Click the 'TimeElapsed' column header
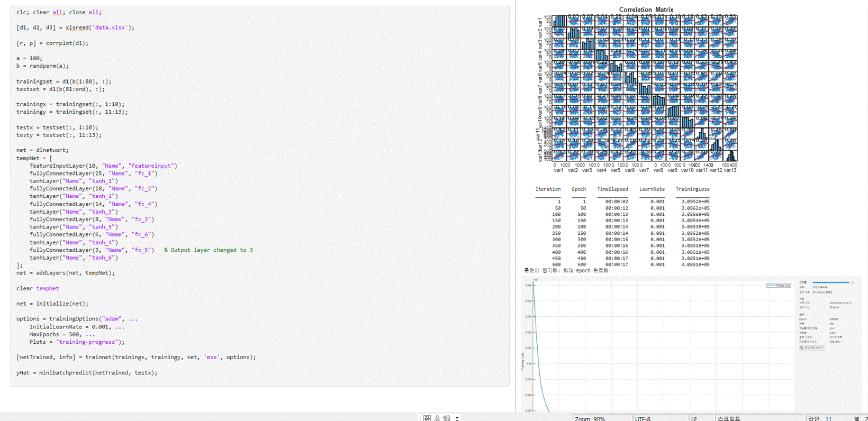This screenshot has height=421, width=868. pyautogui.click(x=612, y=189)
